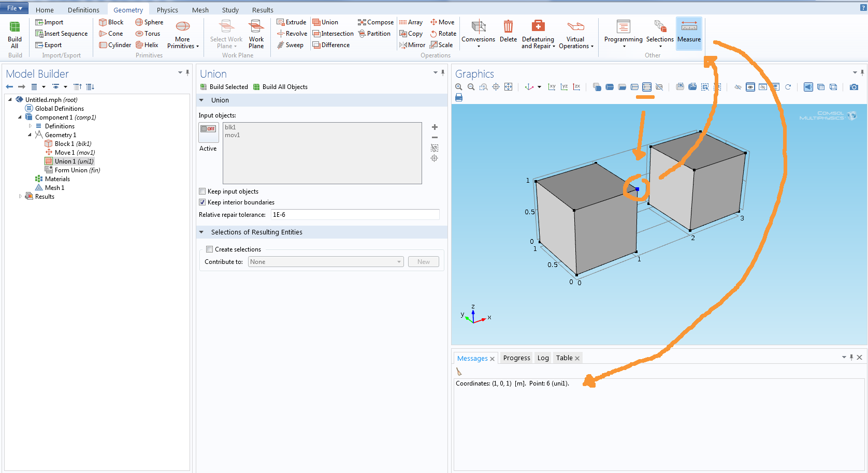The width and height of the screenshot is (868, 473).
Task: Click the Build Selected button
Action: click(224, 87)
